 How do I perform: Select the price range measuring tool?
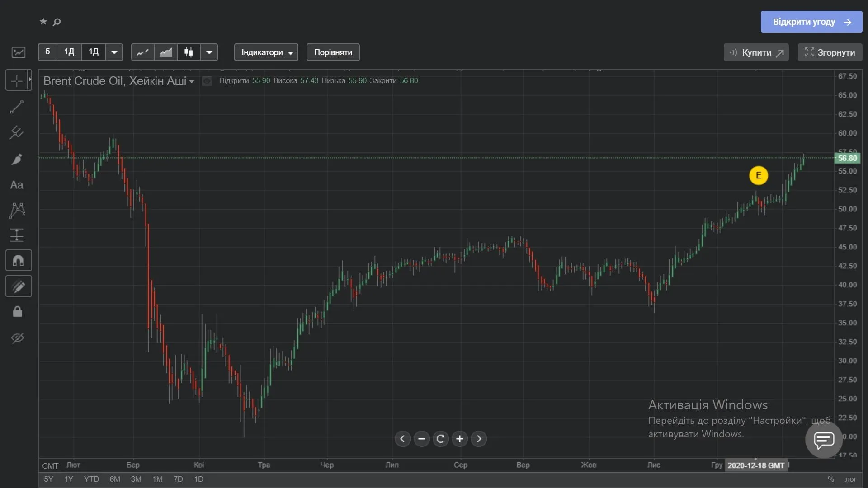pyautogui.click(x=17, y=235)
